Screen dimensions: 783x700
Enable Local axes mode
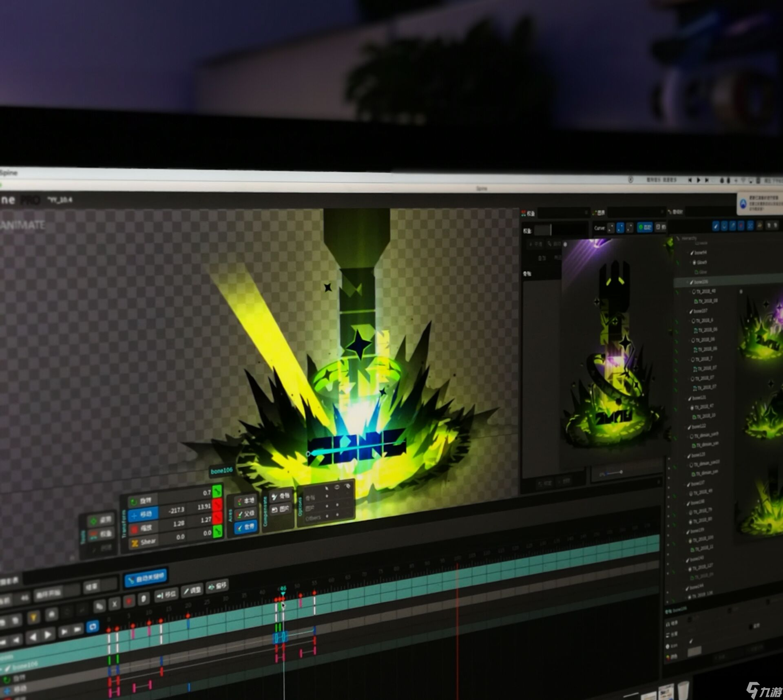246,501
